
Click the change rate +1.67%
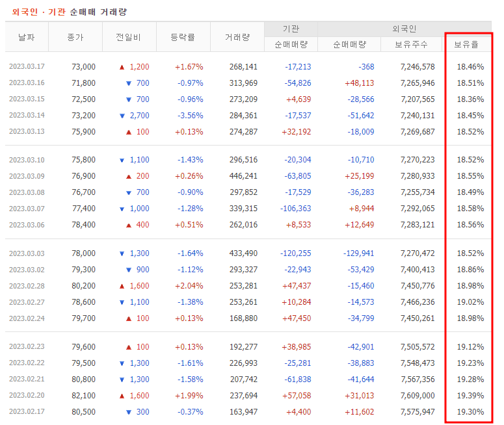(189, 67)
